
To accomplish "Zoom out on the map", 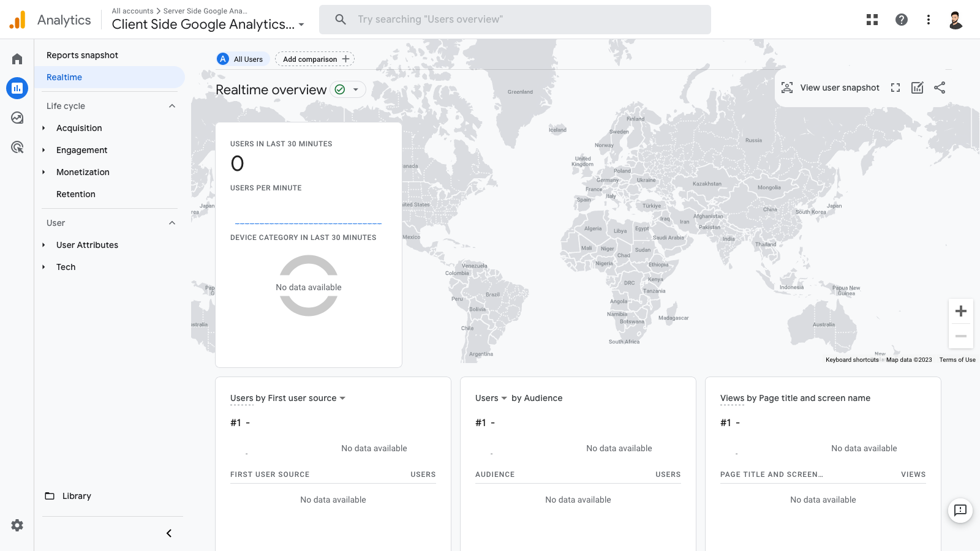I will [961, 336].
